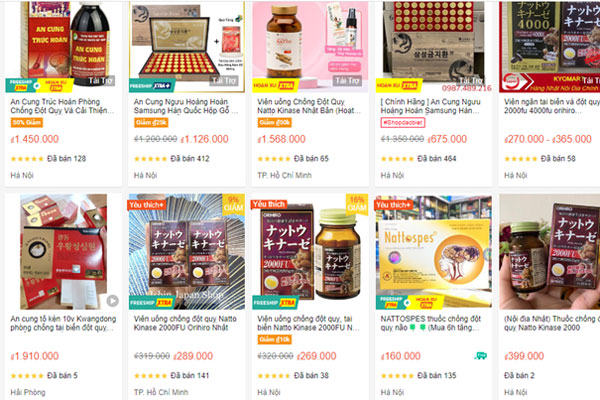Screen dimensions: 600x400
Task: Click the Giảm ₫10k voucher label
Action: 274,340
